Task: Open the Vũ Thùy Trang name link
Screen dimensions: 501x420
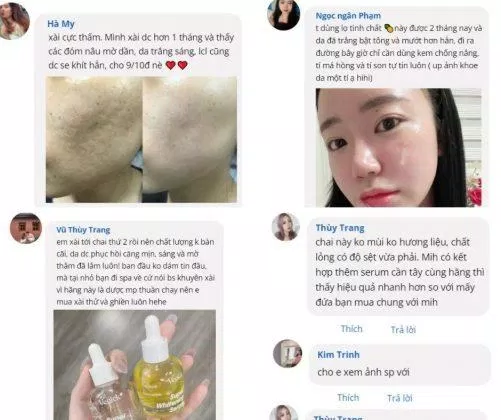Action: click(x=83, y=230)
